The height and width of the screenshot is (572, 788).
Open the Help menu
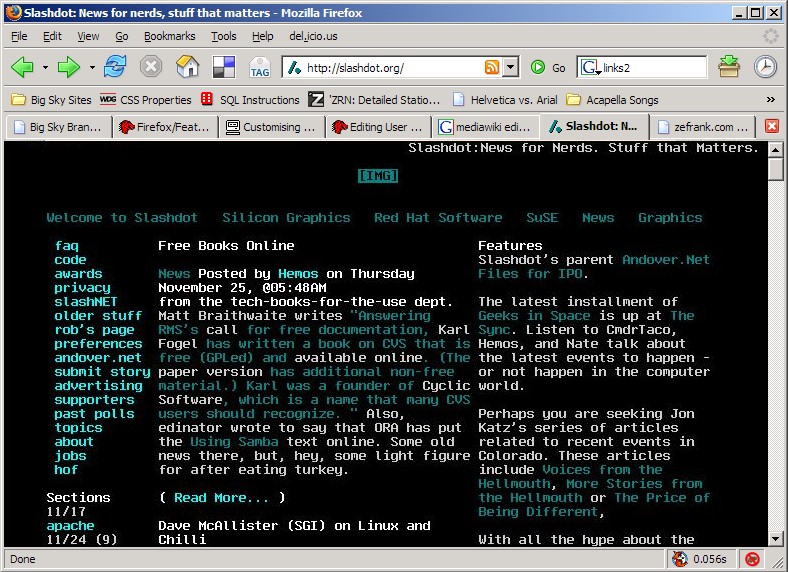tap(262, 36)
